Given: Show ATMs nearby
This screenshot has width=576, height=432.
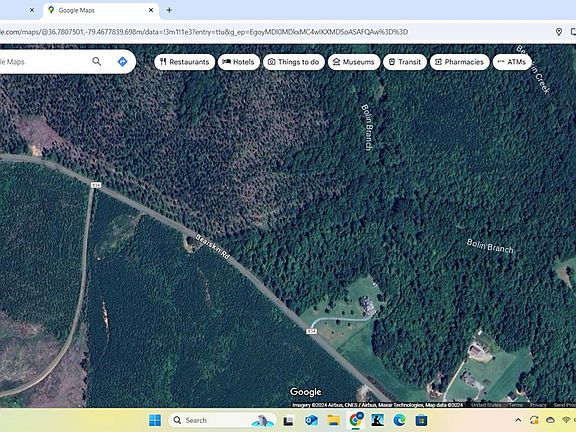Looking at the screenshot, I should pos(512,62).
